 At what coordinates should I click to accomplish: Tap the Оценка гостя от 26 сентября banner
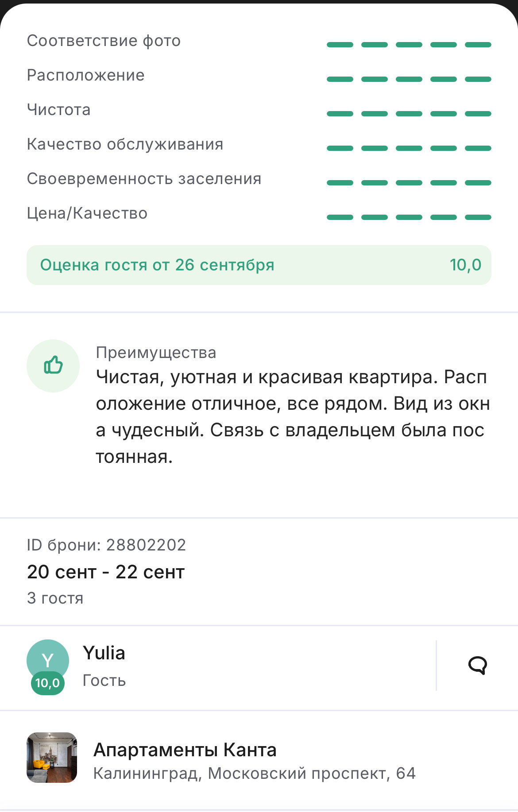coord(259,265)
